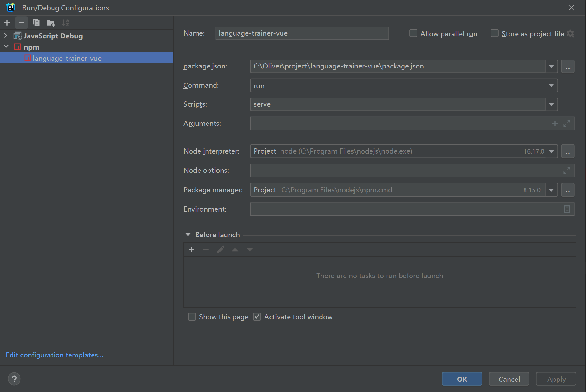Image resolution: width=586 pixels, height=392 pixels.
Task: Click the Apply button
Action: point(556,379)
